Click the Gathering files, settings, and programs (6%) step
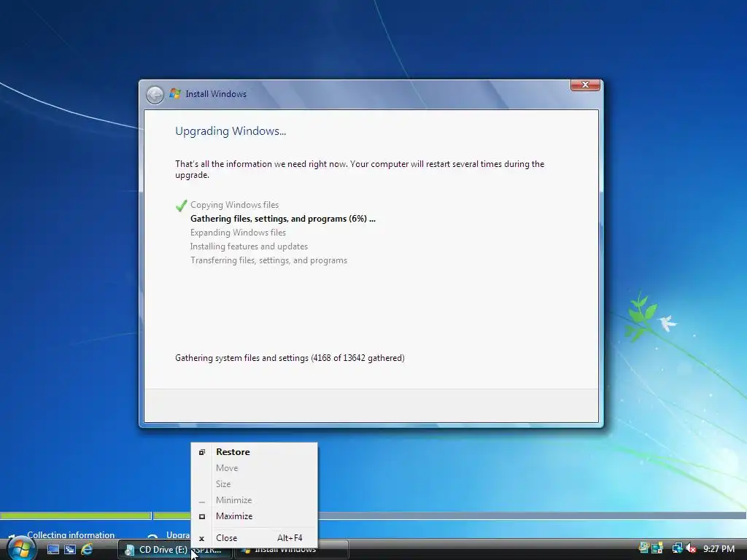 pyautogui.click(x=283, y=219)
